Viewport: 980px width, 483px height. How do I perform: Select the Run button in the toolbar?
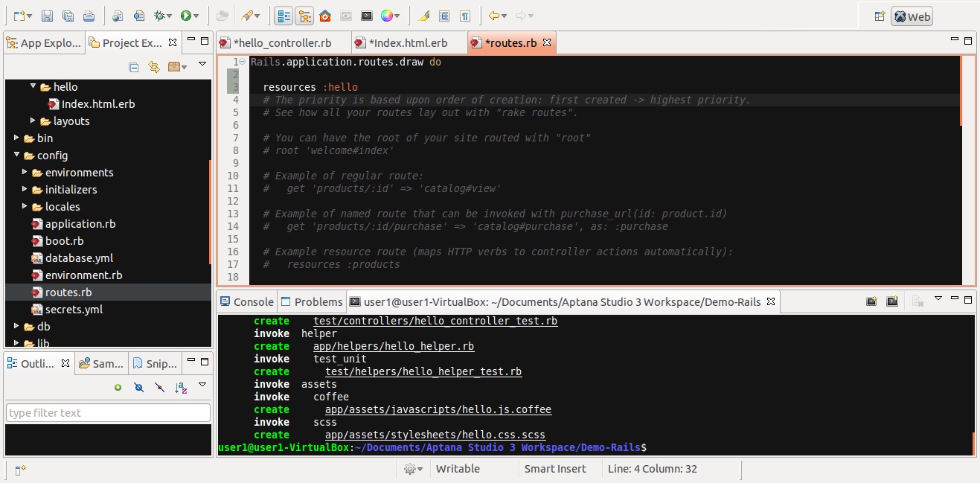(185, 15)
